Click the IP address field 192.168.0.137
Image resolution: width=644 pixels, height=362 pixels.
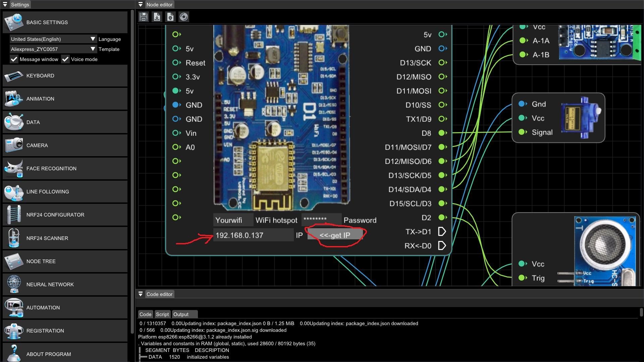click(x=254, y=235)
